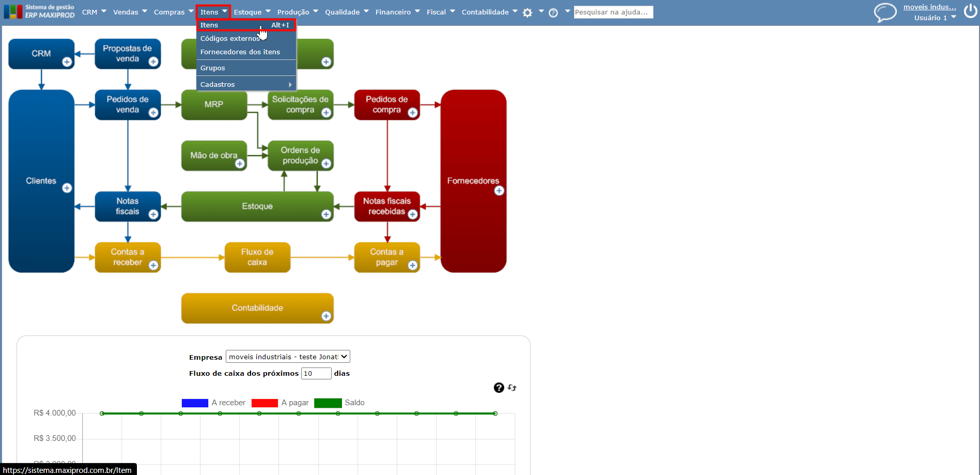Open the chat speech bubble icon
This screenshot has height=475, width=980.
tap(885, 12)
